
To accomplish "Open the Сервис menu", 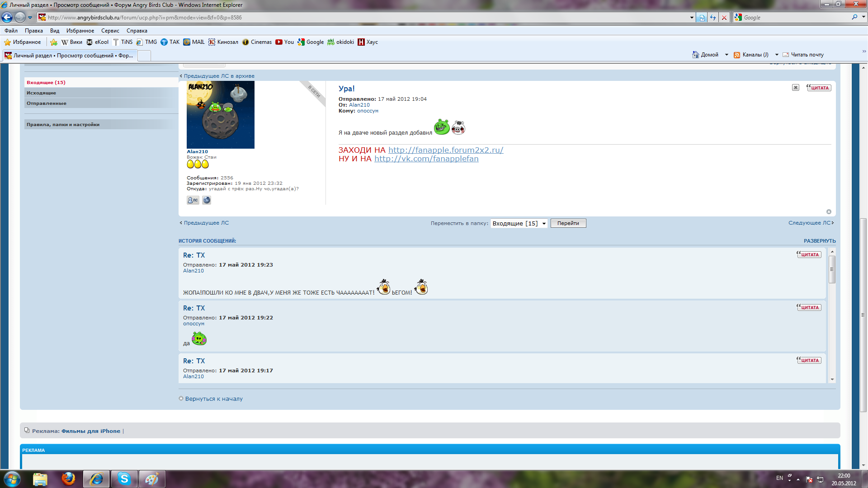I will [x=110, y=31].
